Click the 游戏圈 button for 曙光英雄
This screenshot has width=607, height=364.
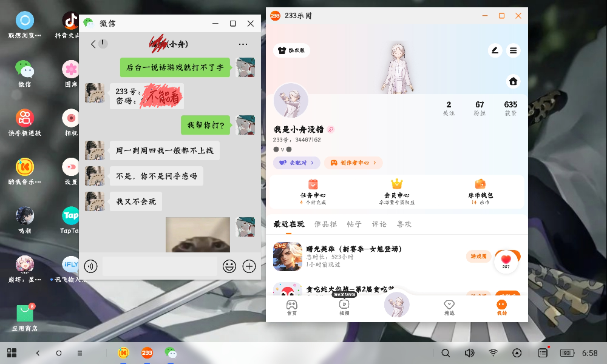[479, 256]
